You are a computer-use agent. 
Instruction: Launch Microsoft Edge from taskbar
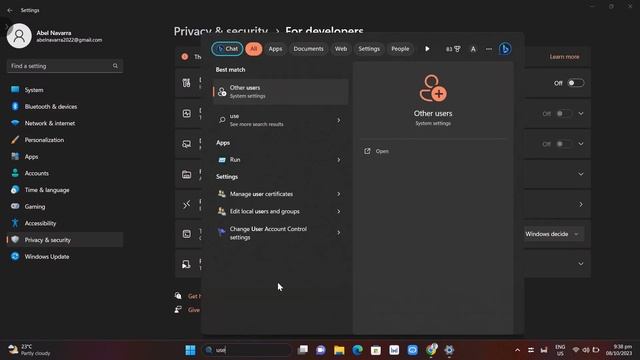click(358, 350)
